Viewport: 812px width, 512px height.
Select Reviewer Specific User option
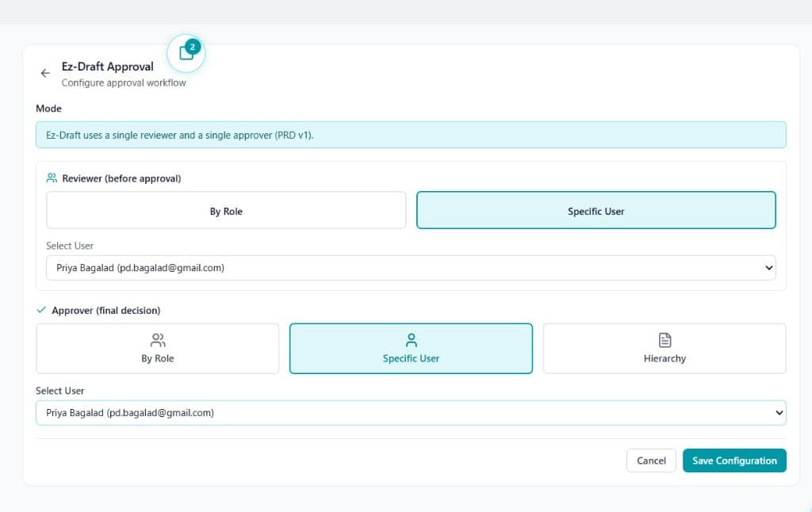coord(596,210)
